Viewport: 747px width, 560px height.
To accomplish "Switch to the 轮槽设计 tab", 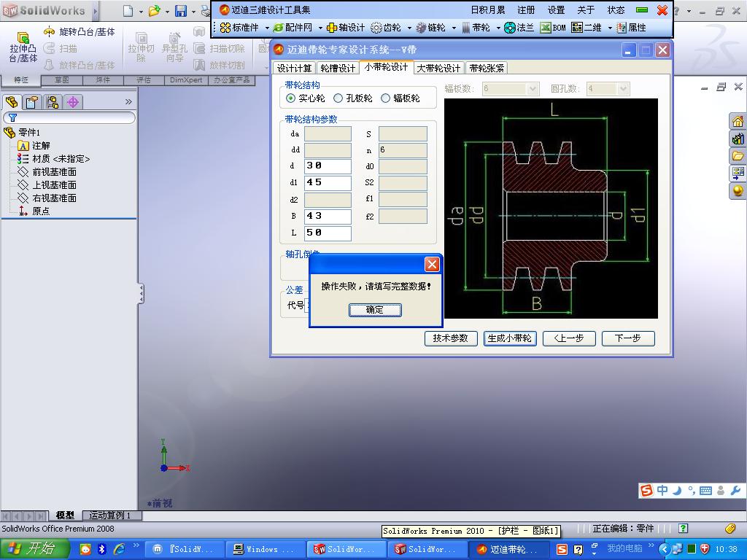I will (x=338, y=68).
